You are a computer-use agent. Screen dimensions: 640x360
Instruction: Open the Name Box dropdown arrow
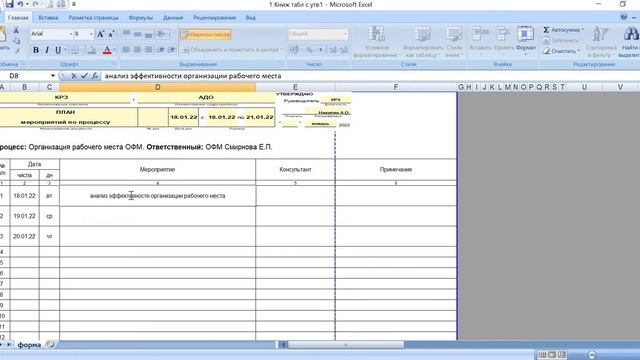(x=53, y=76)
